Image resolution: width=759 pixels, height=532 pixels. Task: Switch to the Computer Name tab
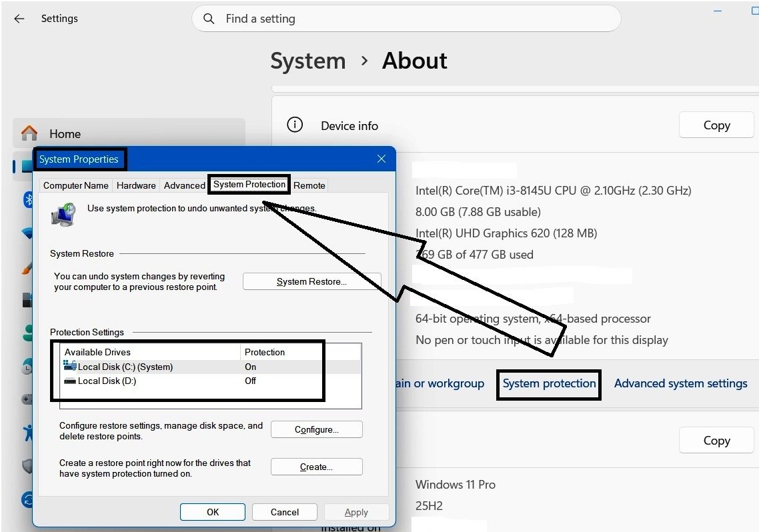pos(75,185)
